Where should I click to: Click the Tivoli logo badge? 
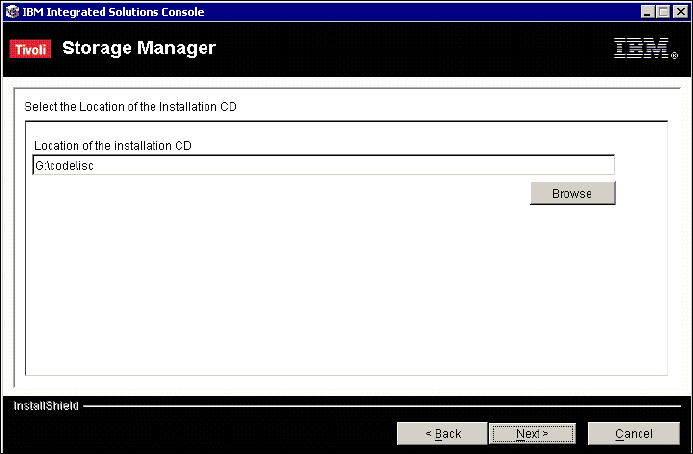pos(30,49)
